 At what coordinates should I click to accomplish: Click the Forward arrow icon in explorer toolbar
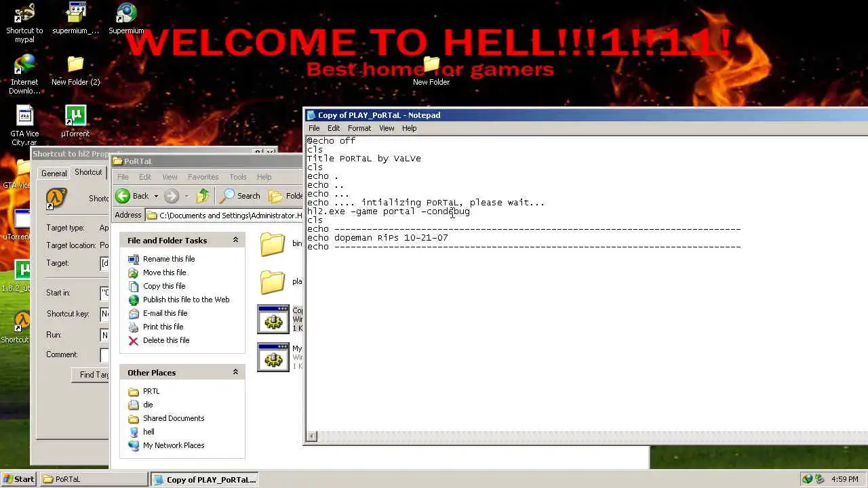click(x=172, y=196)
